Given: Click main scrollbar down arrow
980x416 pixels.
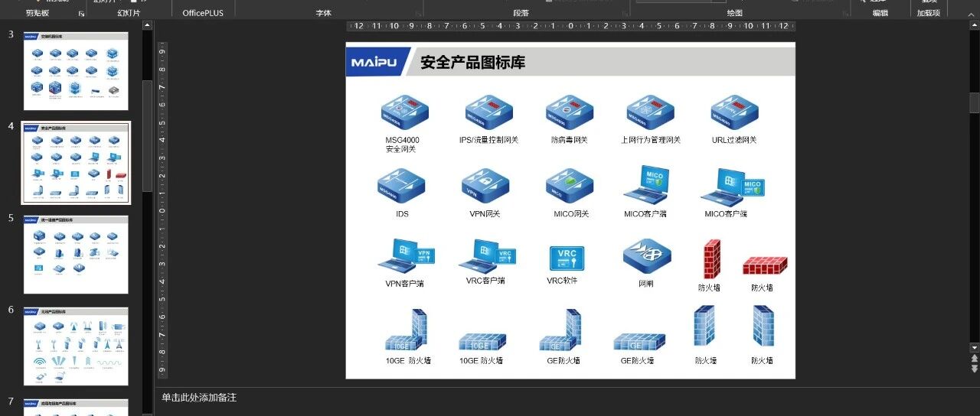Looking at the screenshot, I should point(975,347).
